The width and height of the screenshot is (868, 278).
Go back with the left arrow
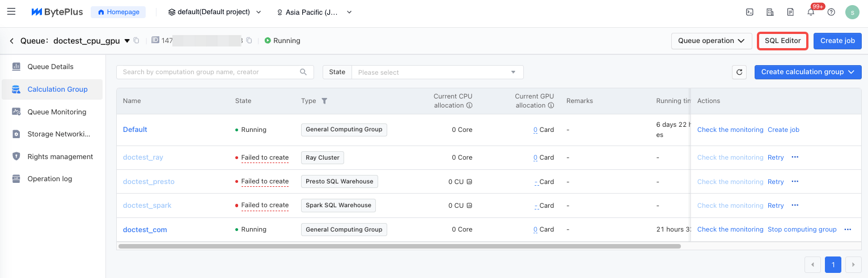click(x=12, y=41)
